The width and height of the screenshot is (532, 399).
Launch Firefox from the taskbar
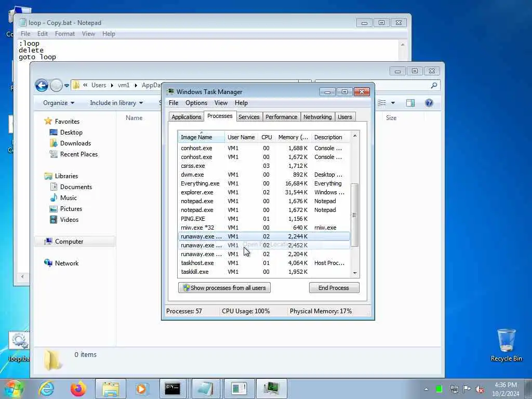tap(78, 389)
